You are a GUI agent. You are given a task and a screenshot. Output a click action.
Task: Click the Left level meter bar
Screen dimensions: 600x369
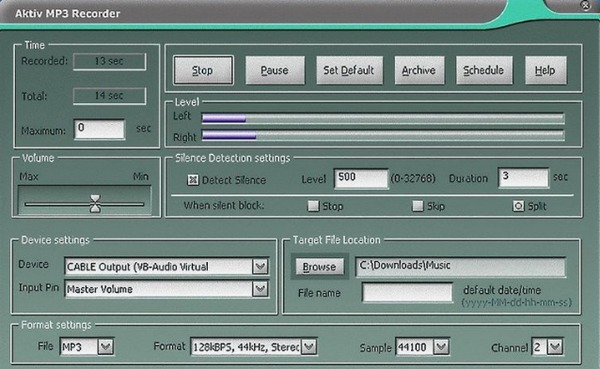pyautogui.click(x=383, y=118)
